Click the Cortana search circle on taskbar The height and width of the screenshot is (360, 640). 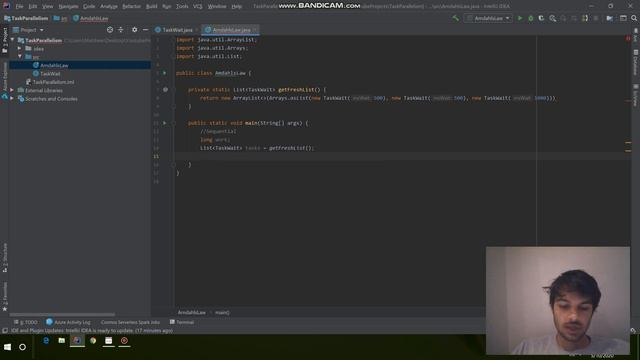tap(22, 347)
